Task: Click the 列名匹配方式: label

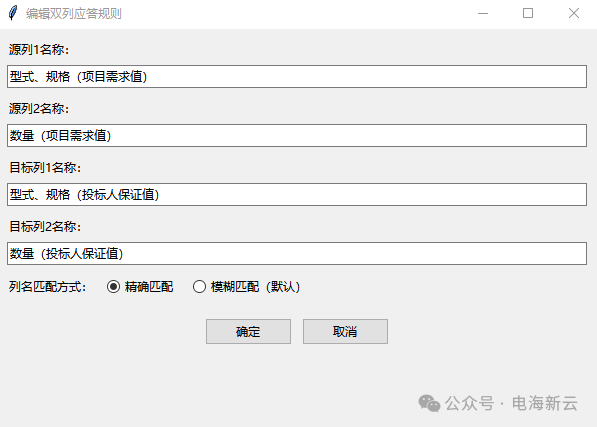Action: point(48,287)
